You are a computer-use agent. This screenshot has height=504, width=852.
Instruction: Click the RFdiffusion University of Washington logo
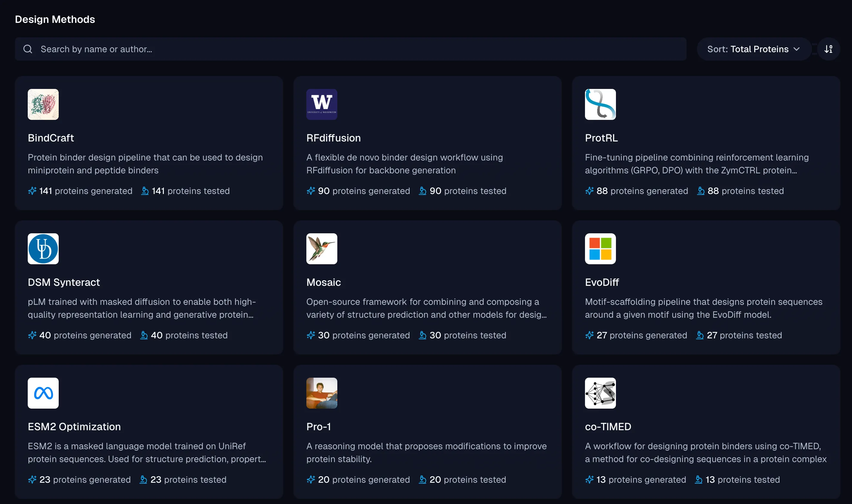322,104
